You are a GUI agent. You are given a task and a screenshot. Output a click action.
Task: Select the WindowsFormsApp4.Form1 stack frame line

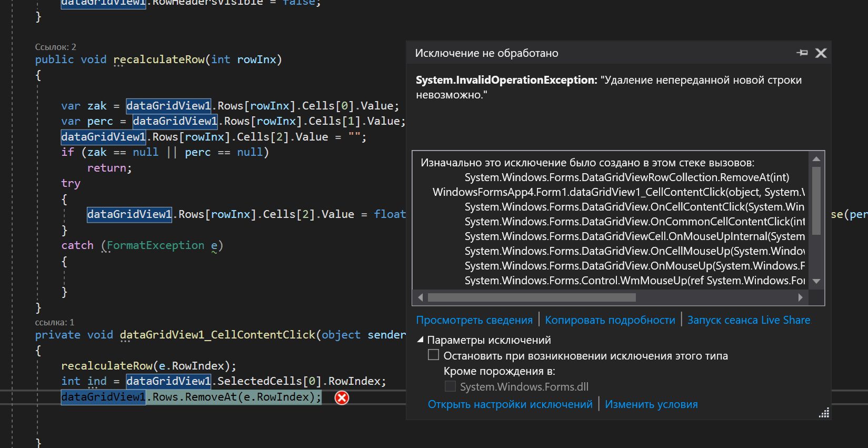(619, 192)
